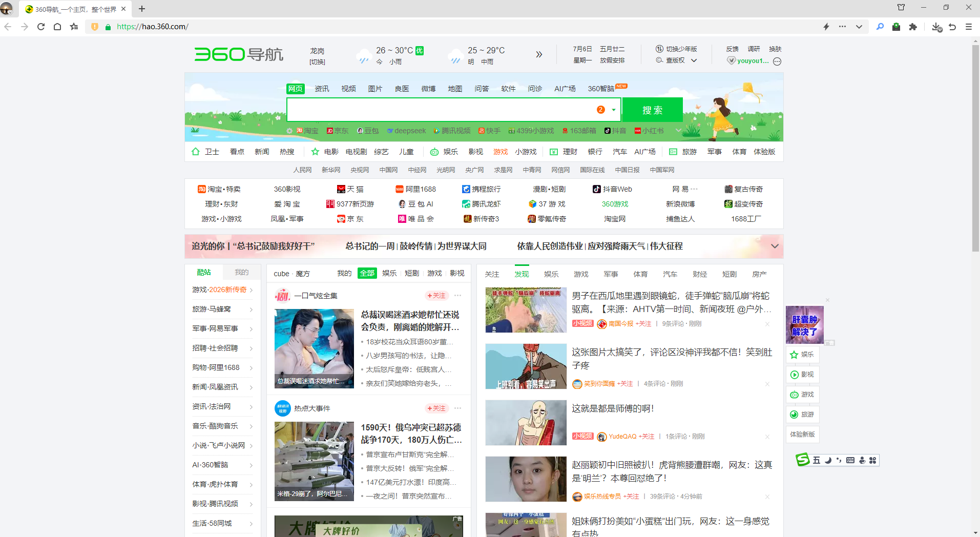Open the 总裁误喝迷酒 drama thumbnail
The width and height of the screenshot is (980, 537).
pyautogui.click(x=314, y=348)
